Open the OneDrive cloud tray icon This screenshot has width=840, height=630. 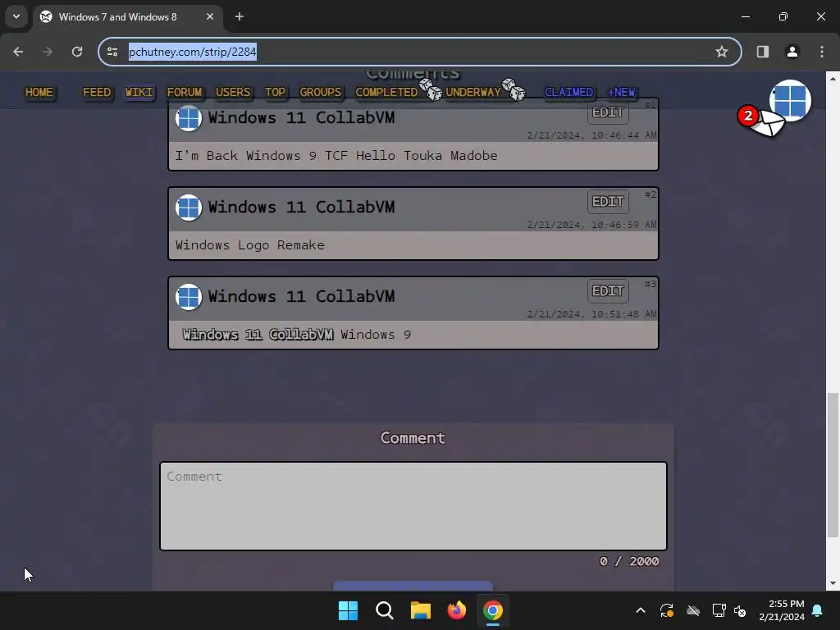pos(693,610)
